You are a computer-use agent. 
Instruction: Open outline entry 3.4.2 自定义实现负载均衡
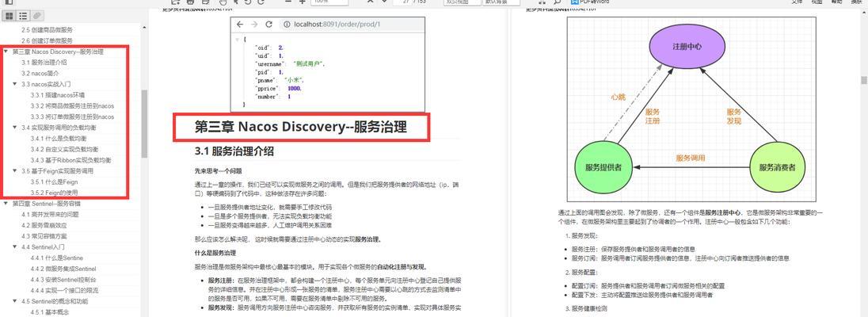65,149
